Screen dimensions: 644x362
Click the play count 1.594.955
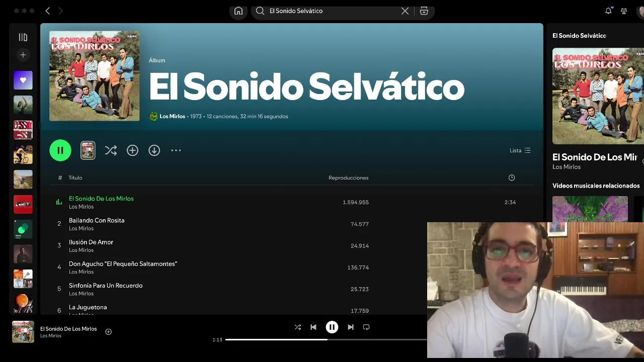coord(356,202)
